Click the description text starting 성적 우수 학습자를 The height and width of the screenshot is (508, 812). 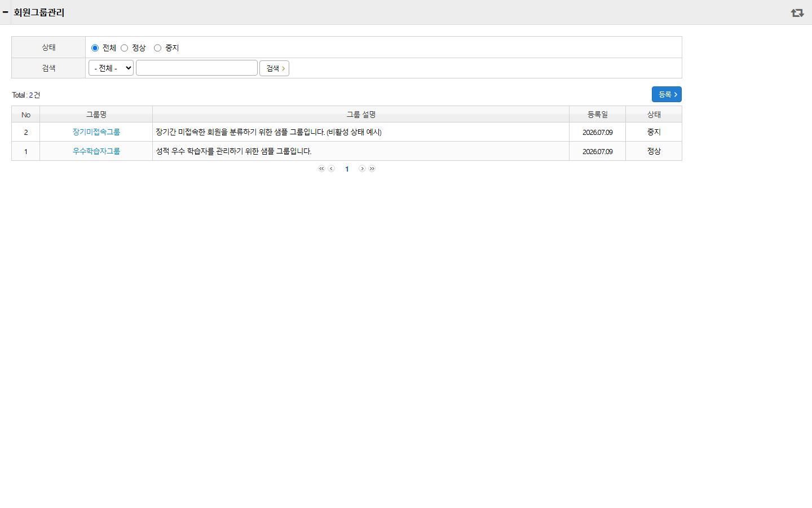[x=233, y=151]
